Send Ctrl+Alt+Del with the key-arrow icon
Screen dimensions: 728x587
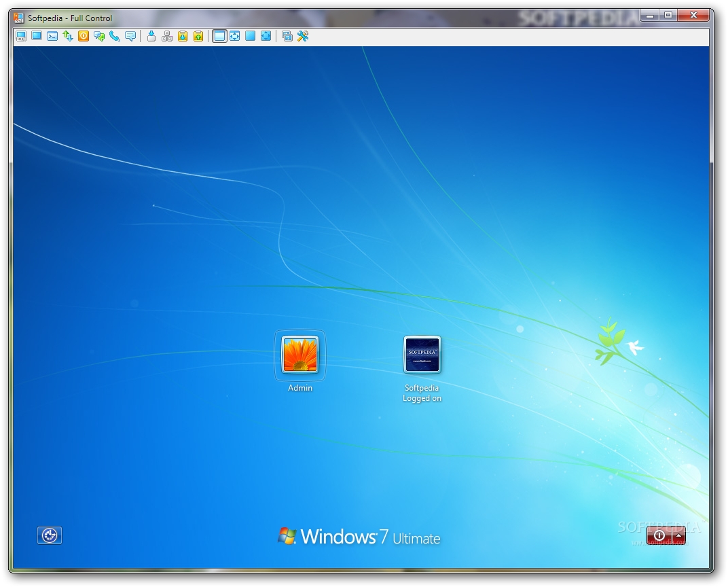tap(151, 36)
